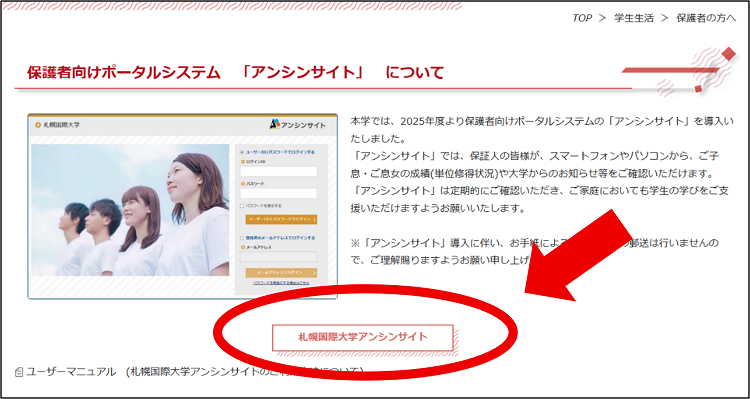The width and height of the screenshot is (750, 399).
Task: Click the document icon beside ユーザーマニュアル
Action: point(19,372)
